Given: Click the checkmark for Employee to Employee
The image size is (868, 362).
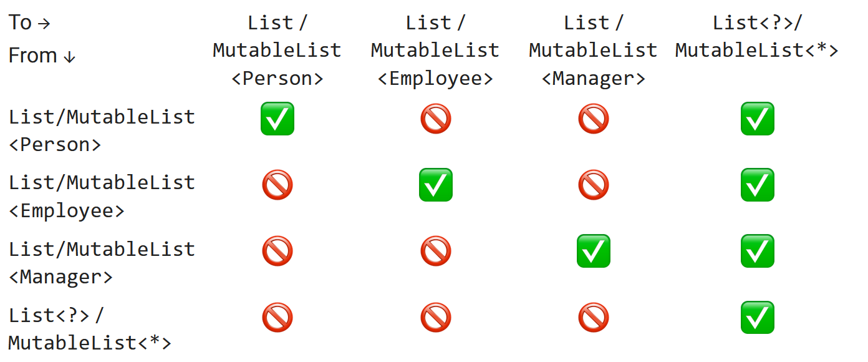Looking at the screenshot, I should click(x=436, y=185).
